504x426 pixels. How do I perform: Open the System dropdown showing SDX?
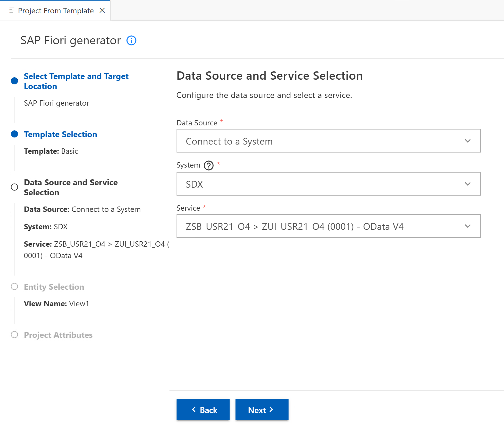328,183
